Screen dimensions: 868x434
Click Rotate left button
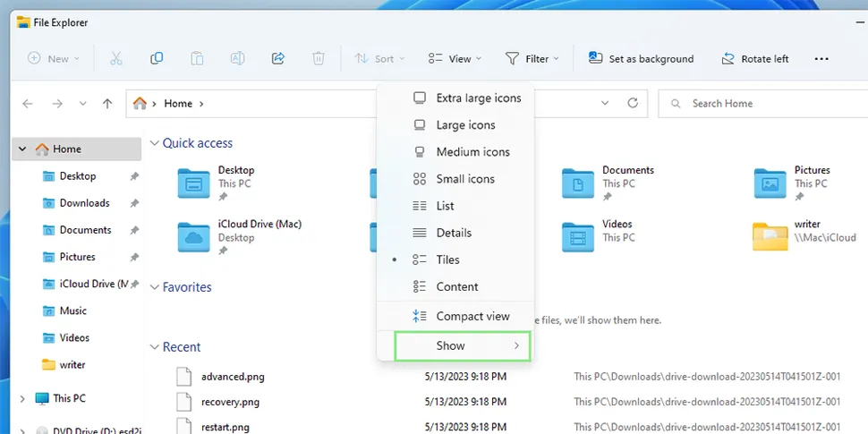click(x=755, y=58)
